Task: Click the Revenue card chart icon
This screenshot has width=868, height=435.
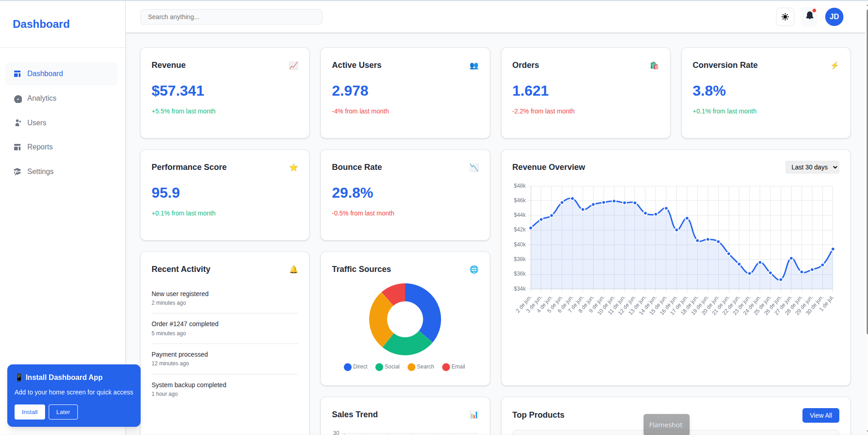Action: point(294,66)
